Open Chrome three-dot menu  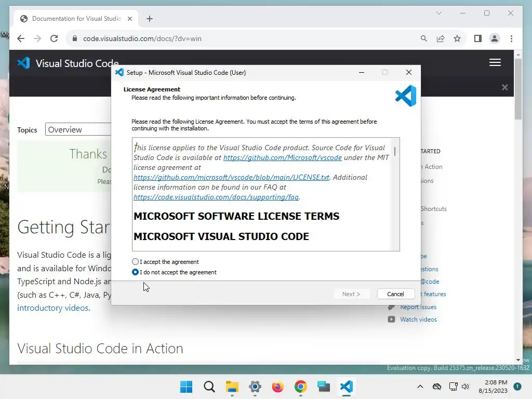pos(511,38)
